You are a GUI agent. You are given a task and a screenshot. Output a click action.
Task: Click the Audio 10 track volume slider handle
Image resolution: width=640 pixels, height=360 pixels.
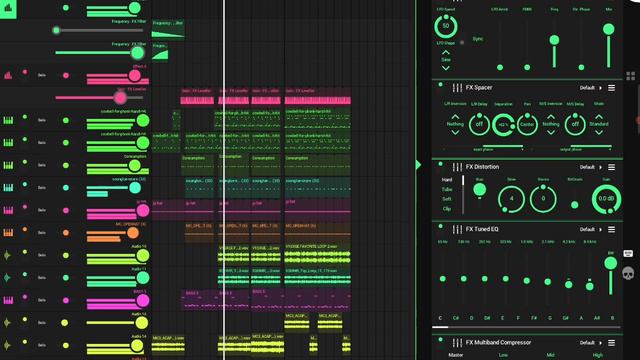point(142,256)
